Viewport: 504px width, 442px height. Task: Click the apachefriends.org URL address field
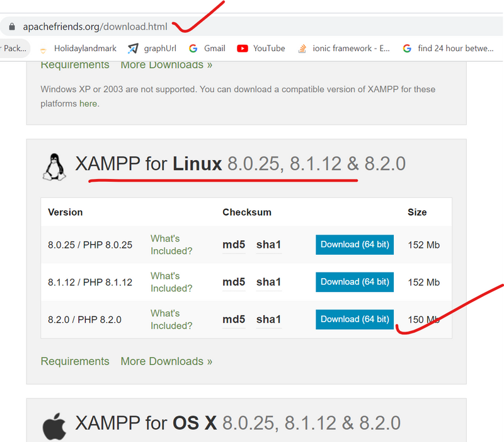(93, 27)
